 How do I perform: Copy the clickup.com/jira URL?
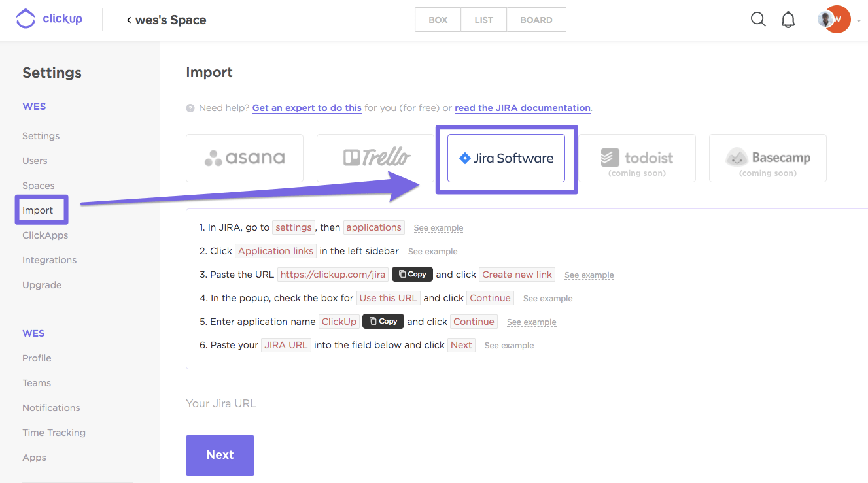pos(412,275)
